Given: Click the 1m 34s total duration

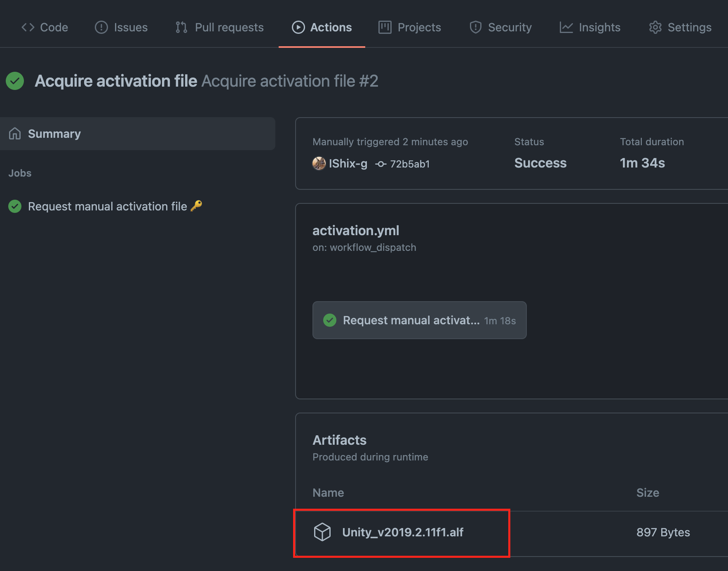Looking at the screenshot, I should [x=642, y=163].
